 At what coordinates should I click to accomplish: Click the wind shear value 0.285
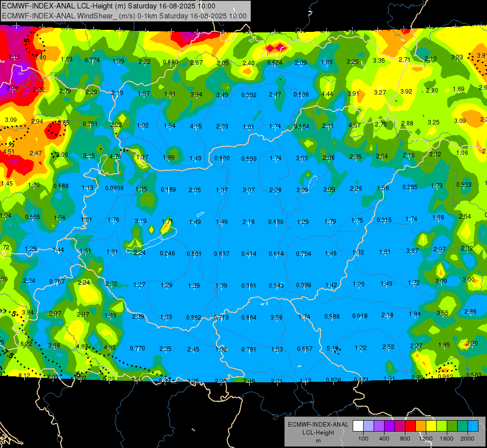click(410, 187)
